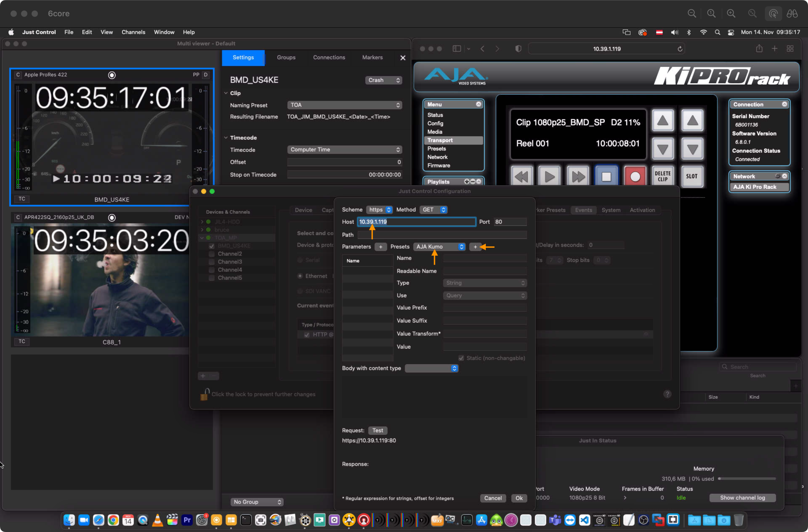Add a new preset with the plus beside AJA Kumo
808x532 pixels.
coord(475,247)
